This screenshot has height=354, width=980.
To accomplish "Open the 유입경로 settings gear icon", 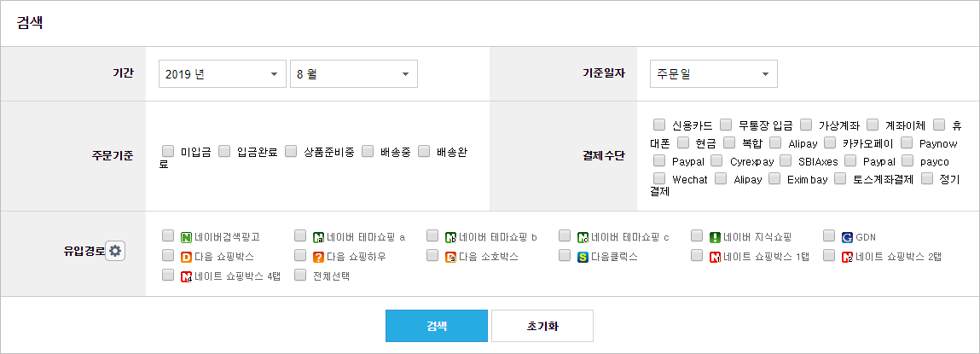I will coord(115,251).
